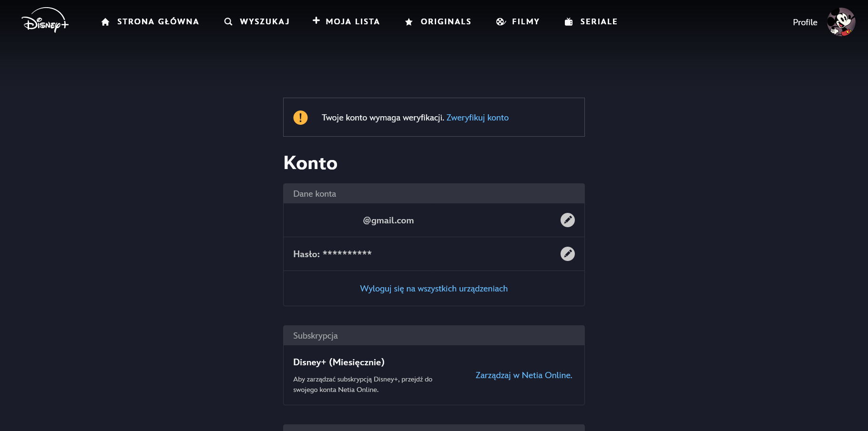Click the Disney+ logo
The width and height of the screenshot is (868, 431).
click(x=45, y=20)
